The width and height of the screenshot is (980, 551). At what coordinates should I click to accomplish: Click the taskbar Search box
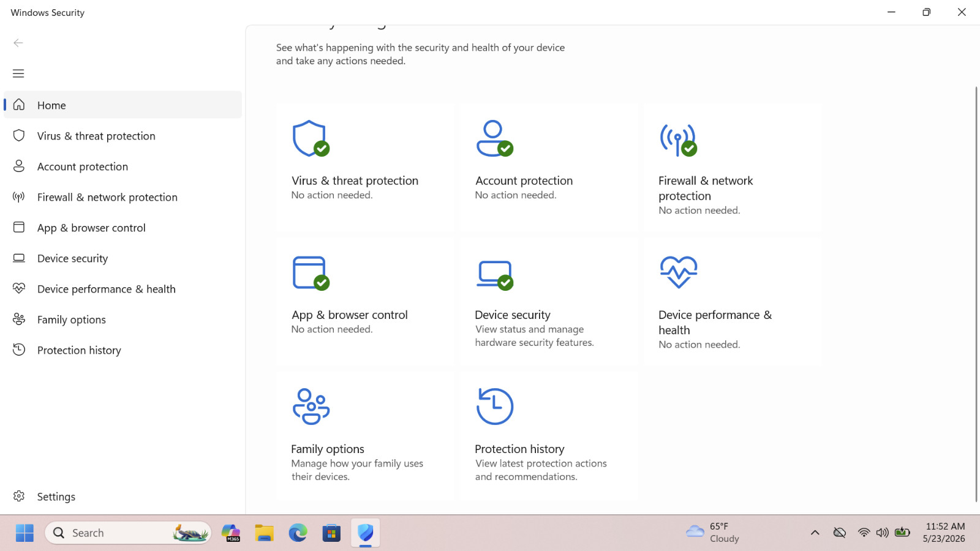[x=128, y=533]
